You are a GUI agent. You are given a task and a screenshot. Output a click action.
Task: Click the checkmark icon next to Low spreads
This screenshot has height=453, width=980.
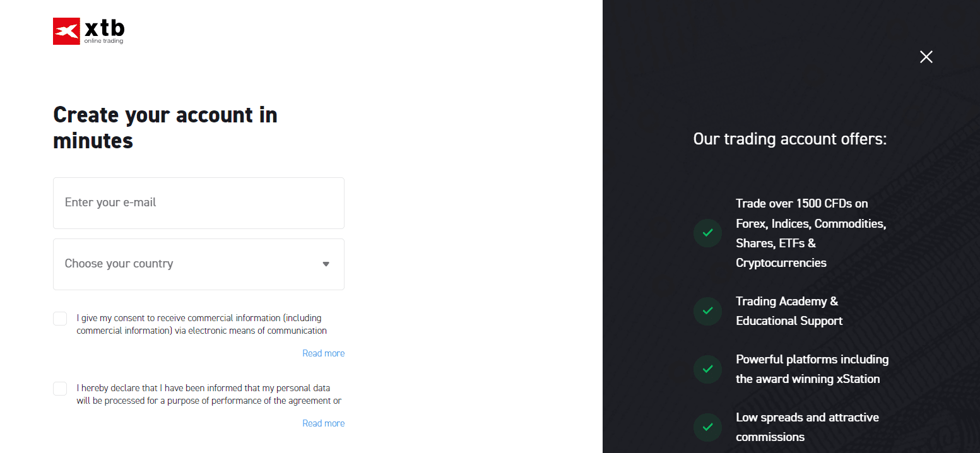click(707, 427)
